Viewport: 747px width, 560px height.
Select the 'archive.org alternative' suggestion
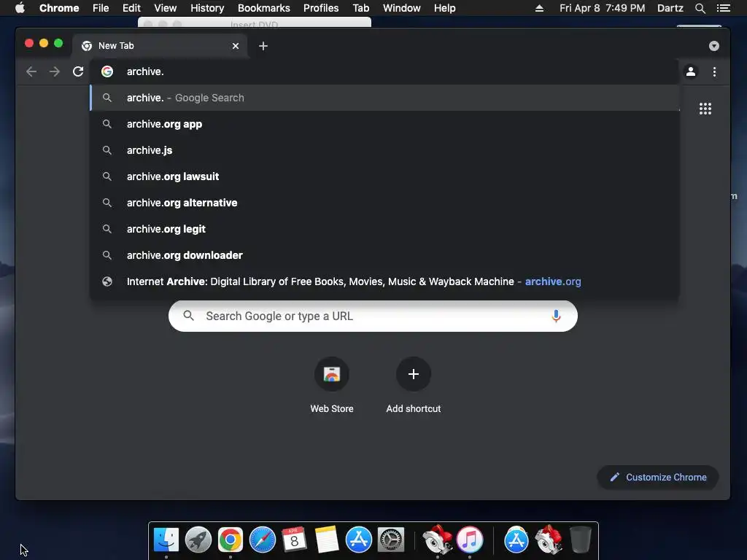click(x=385, y=203)
